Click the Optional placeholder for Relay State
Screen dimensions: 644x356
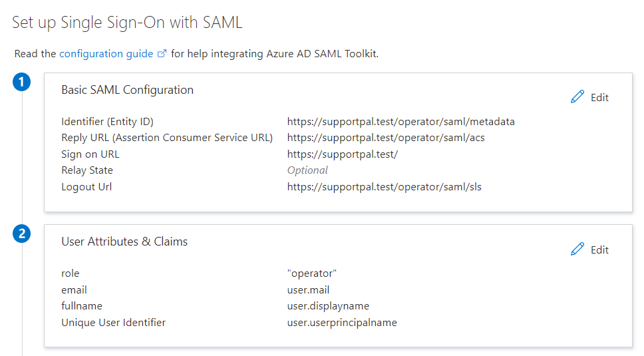click(307, 170)
